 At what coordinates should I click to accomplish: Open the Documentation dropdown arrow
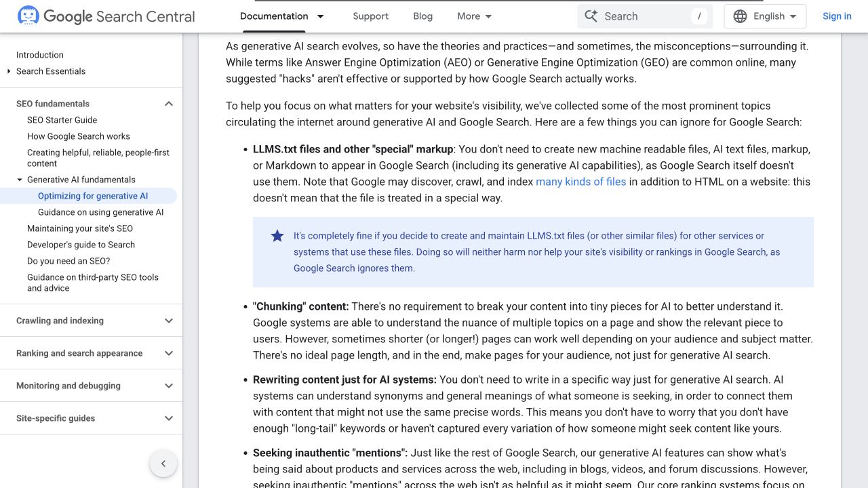(x=321, y=16)
